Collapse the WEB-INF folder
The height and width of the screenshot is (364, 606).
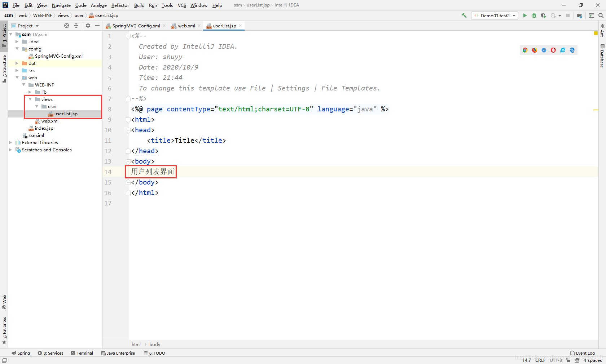coord(23,85)
